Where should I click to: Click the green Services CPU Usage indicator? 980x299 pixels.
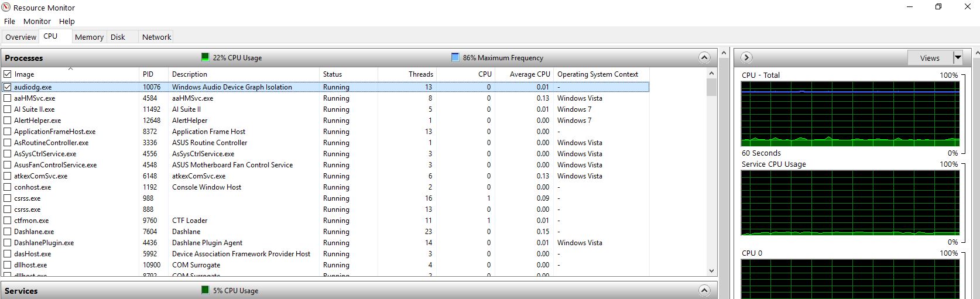(x=205, y=290)
